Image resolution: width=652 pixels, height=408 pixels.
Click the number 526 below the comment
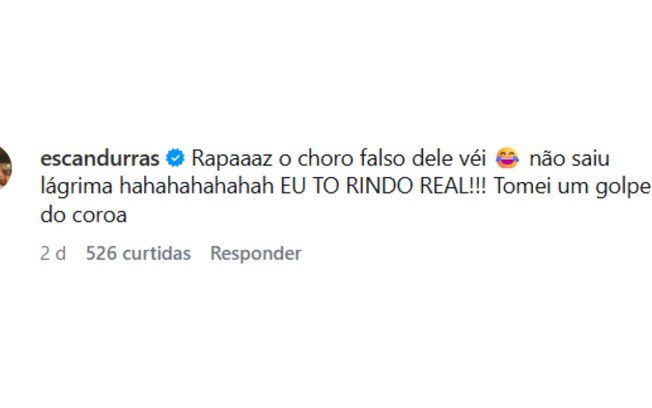(x=100, y=253)
